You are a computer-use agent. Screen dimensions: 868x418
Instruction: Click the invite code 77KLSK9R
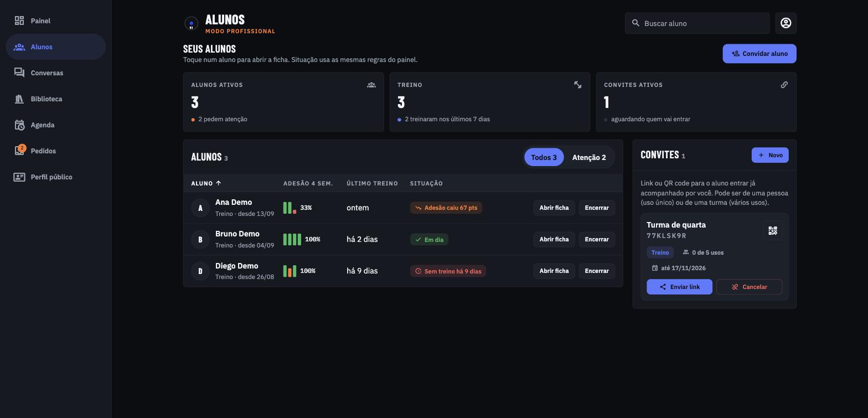[666, 236]
